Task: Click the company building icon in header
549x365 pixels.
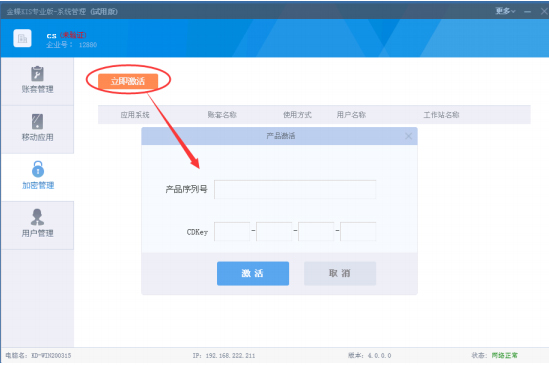Action: (22, 38)
